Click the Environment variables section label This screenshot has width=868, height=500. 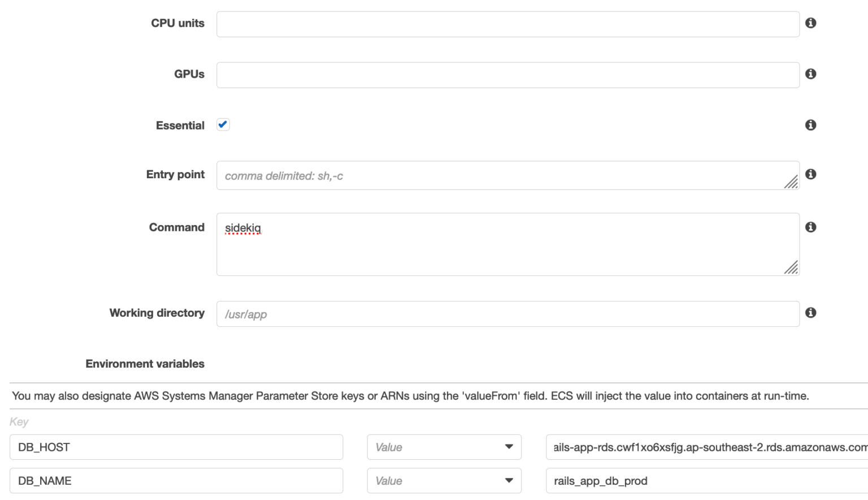144,364
